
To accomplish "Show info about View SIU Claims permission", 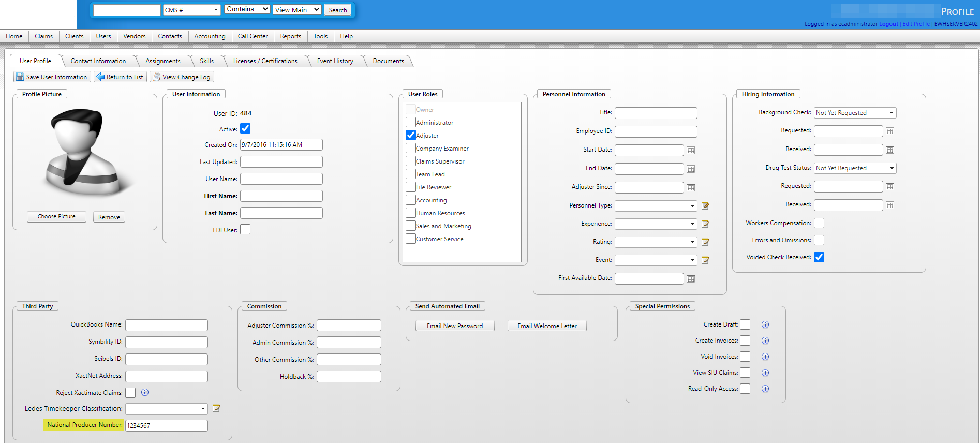I will [x=765, y=373].
